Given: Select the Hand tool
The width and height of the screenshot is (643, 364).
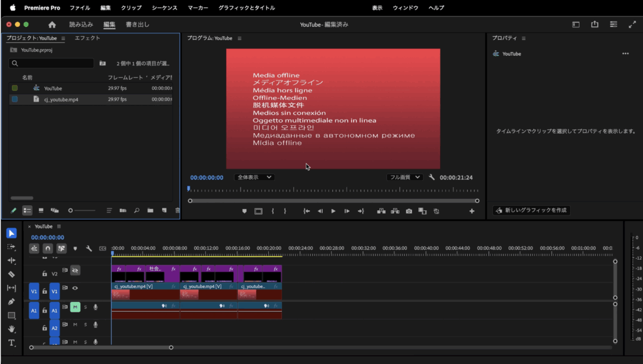Looking at the screenshot, I should pos(11,329).
